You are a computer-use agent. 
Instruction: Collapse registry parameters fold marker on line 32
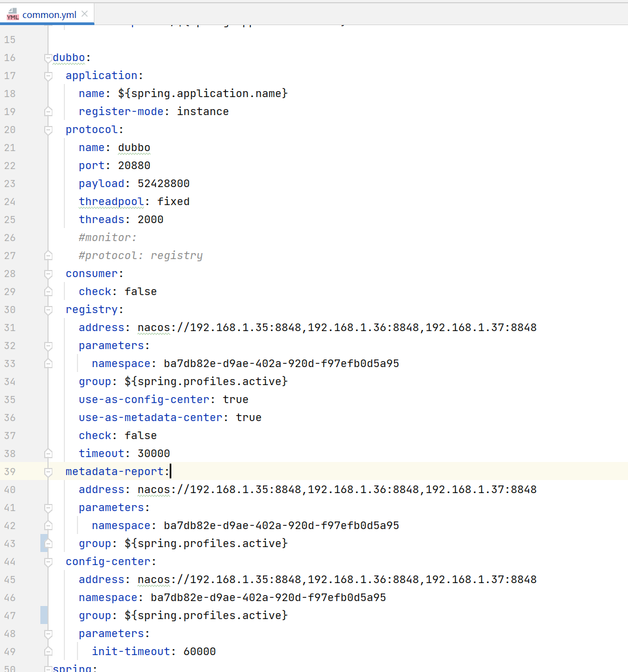pyautogui.click(x=48, y=346)
